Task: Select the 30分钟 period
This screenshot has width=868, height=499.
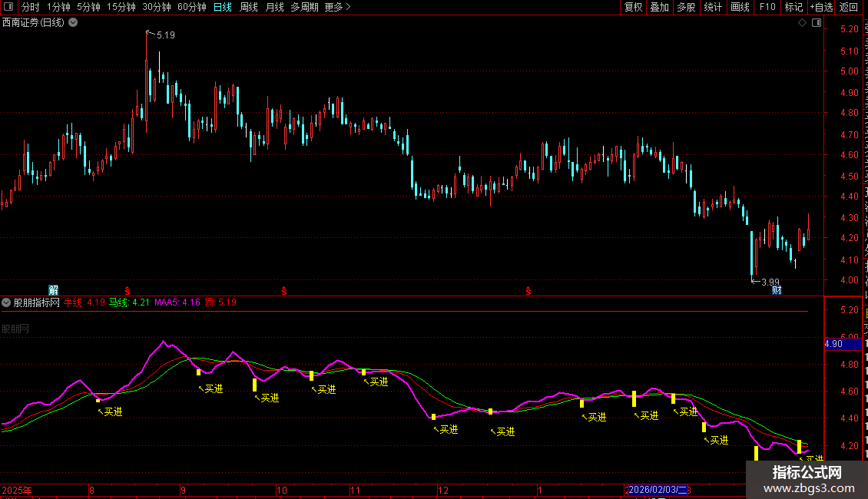Action: click(157, 7)
